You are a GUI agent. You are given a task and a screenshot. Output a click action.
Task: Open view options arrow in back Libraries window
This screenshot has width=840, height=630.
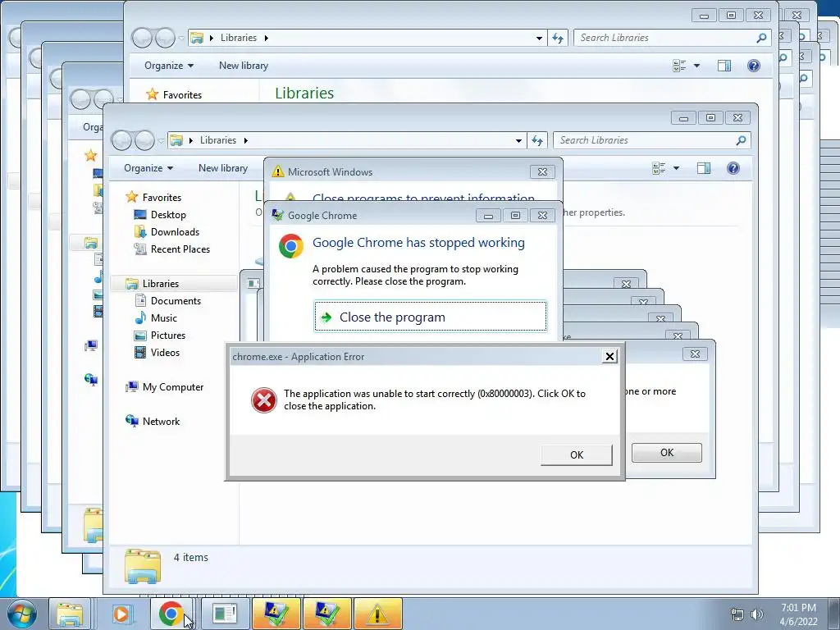(x=696, y=66)
